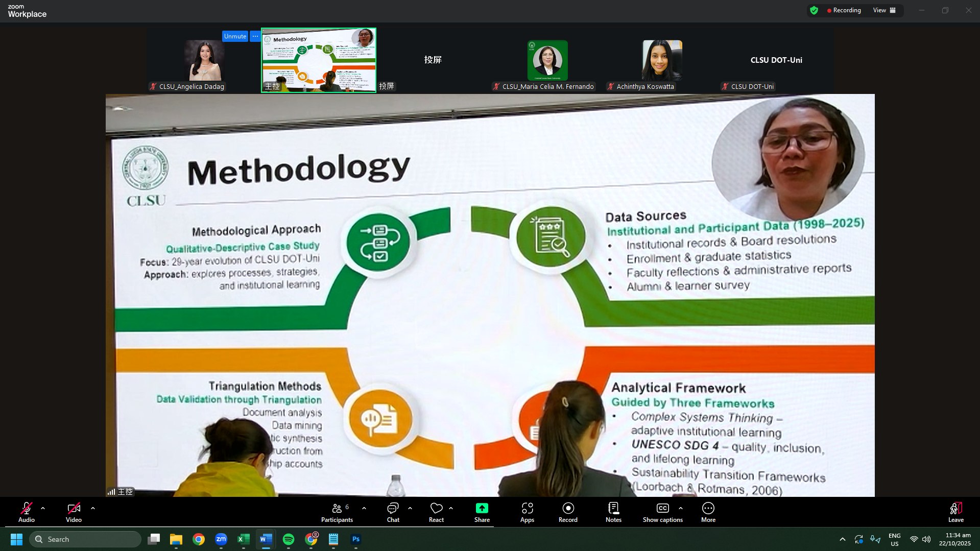
Task: Open the More options menu
Action: 708,512
